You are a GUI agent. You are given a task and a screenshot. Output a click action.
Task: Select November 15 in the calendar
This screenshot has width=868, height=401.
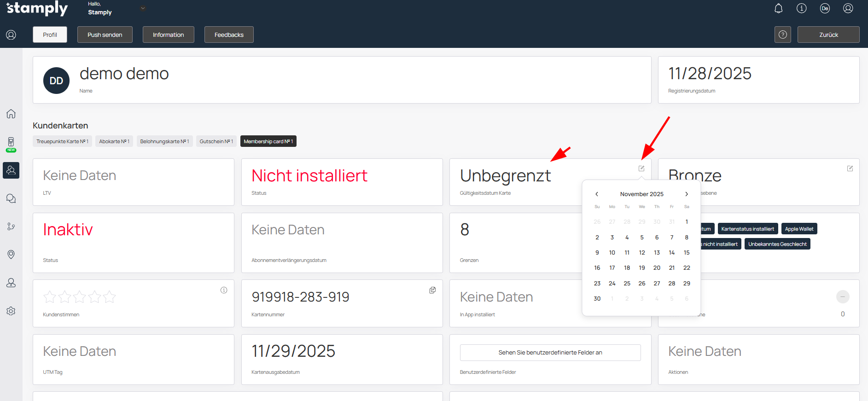(687, 253)
